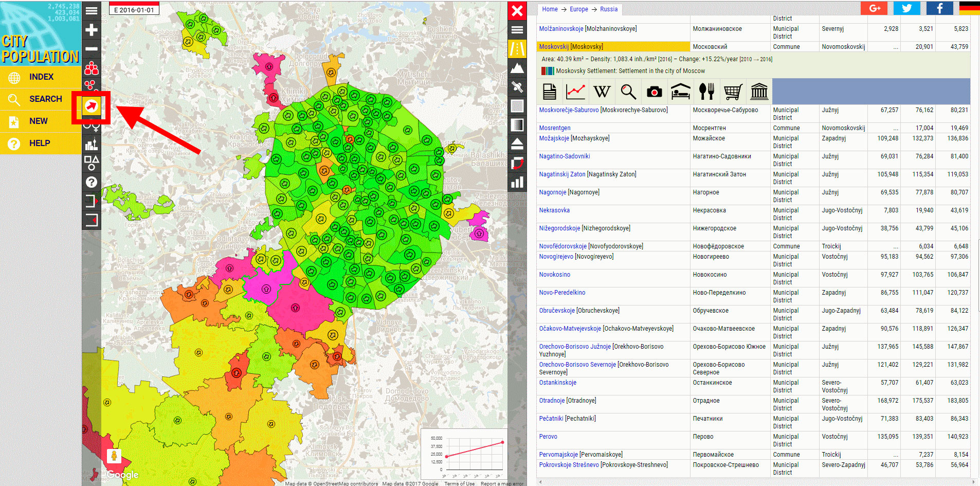
Task: Open the INDEX menu item
Action: pos(41,77)
